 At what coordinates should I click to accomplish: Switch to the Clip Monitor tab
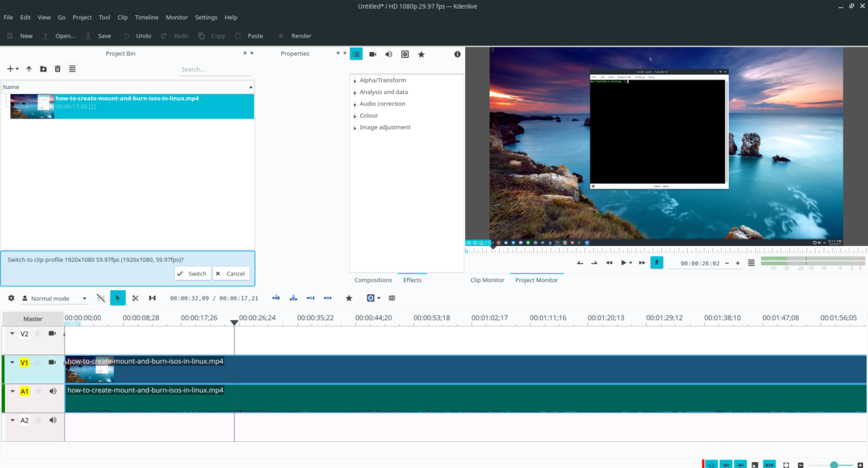pos(487,280)
